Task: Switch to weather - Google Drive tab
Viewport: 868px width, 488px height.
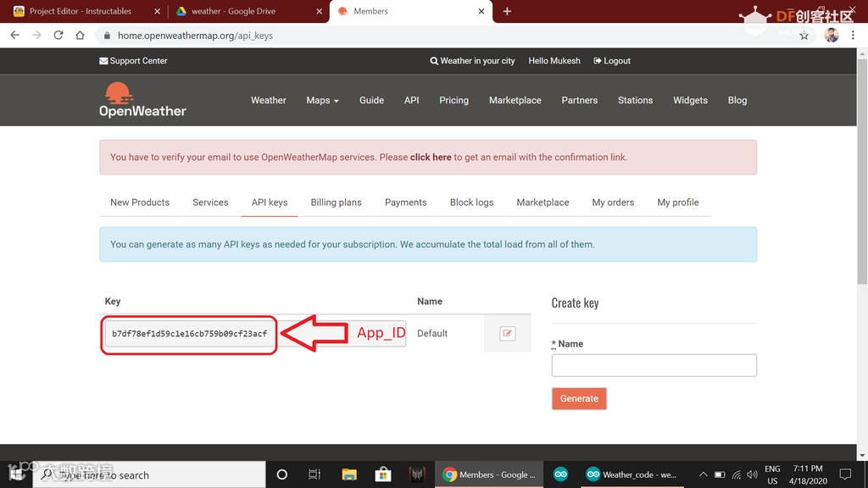Action: tap(233, 11)
